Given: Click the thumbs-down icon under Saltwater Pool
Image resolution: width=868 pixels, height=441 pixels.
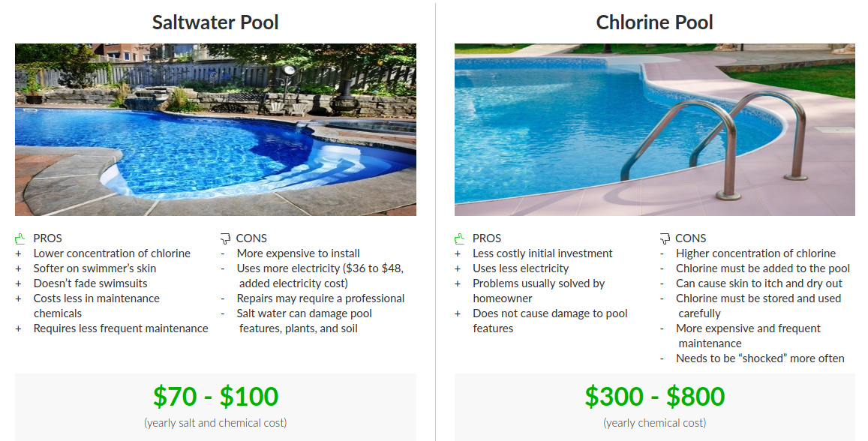Looking at the screenshot, I should (224, 238).
